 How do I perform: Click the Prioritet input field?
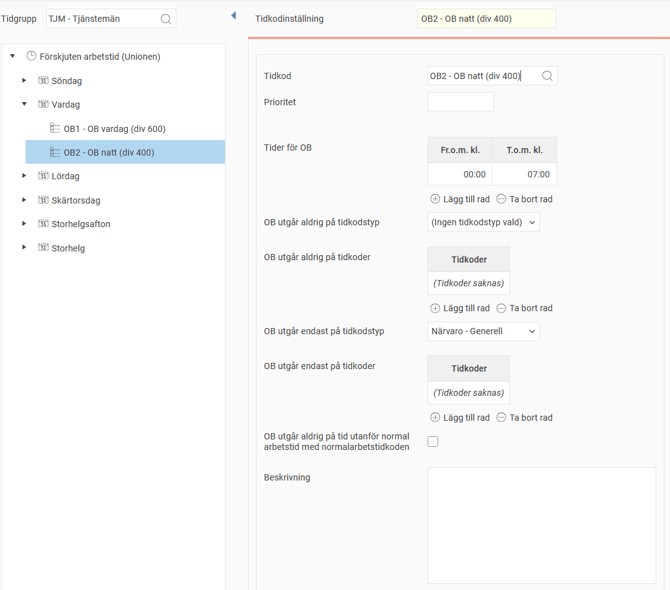[460, 102]
